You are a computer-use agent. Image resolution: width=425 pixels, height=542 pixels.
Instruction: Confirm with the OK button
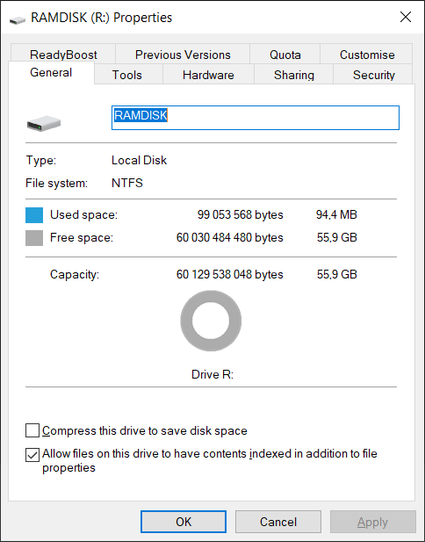pyautogui.click(x=183, y=522)
